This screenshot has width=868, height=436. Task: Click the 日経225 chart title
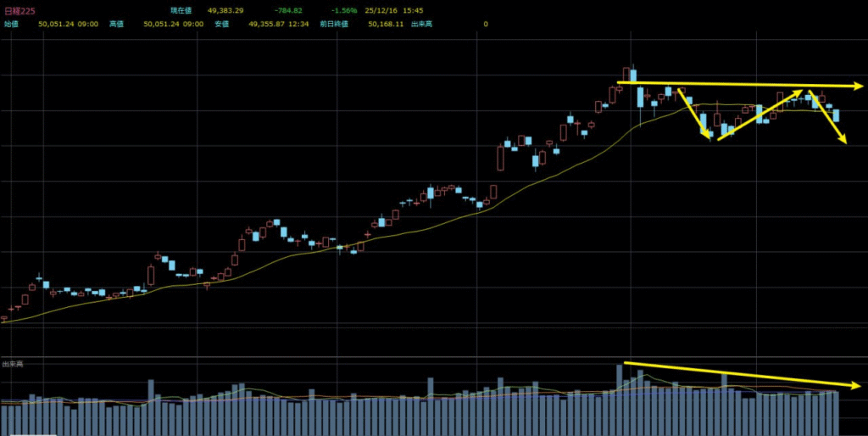[19, 10]
